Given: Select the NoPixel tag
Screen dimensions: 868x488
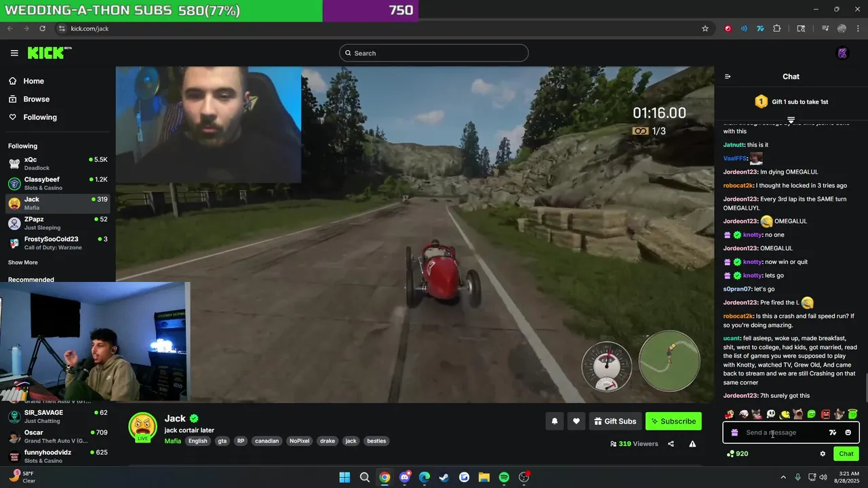Looking at the screenshot, I should 299,441.
